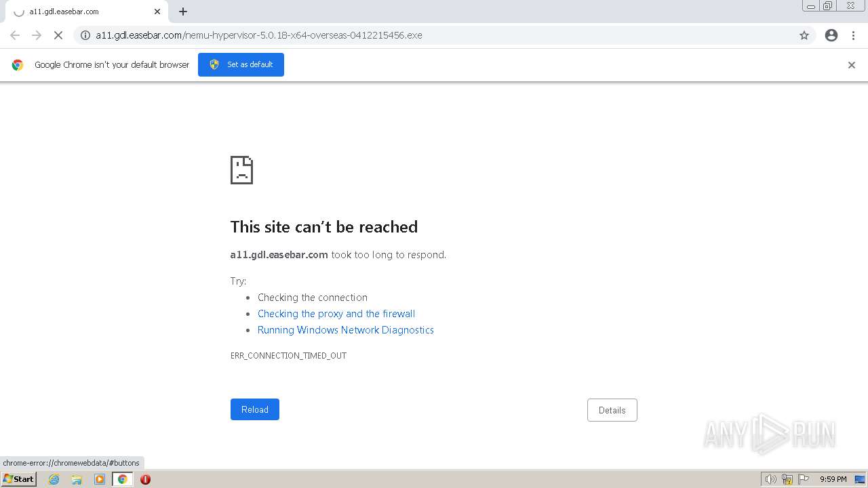Open Action Center flag icon

pyautogui.click(x=804, y=479)
